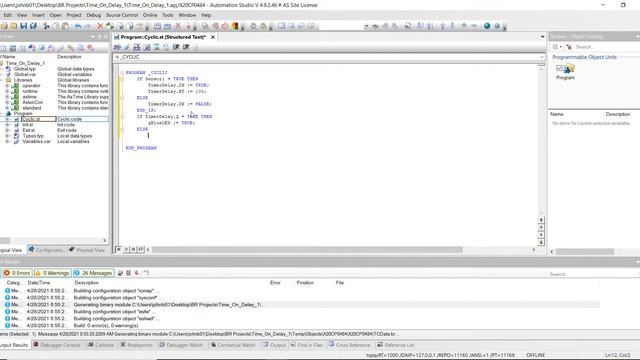Switch to the Physical View tab
The width and height of the screenshot is (640, 360).
coord(87,250)
